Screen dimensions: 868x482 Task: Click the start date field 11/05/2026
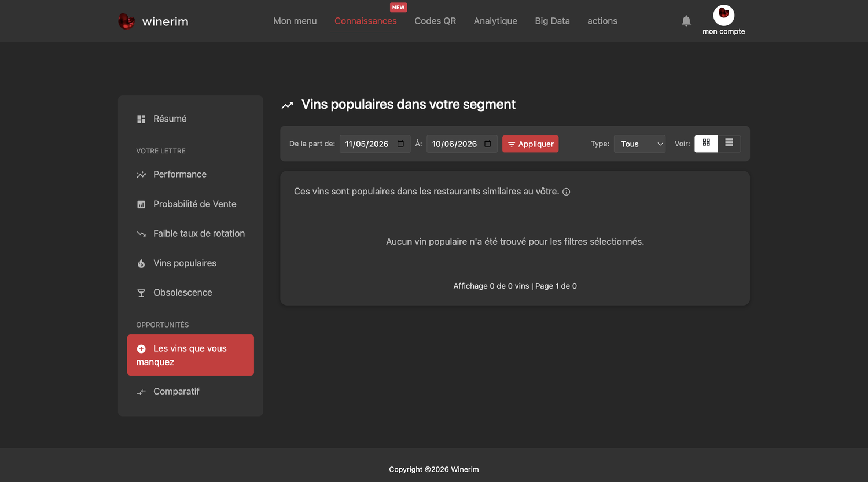point(375,144)
